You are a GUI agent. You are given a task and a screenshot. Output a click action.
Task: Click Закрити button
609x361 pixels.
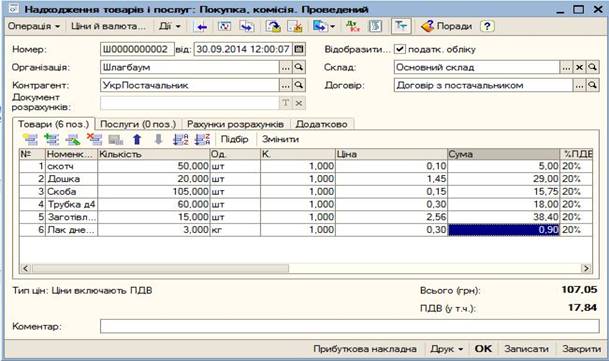[x=581, y=349]
